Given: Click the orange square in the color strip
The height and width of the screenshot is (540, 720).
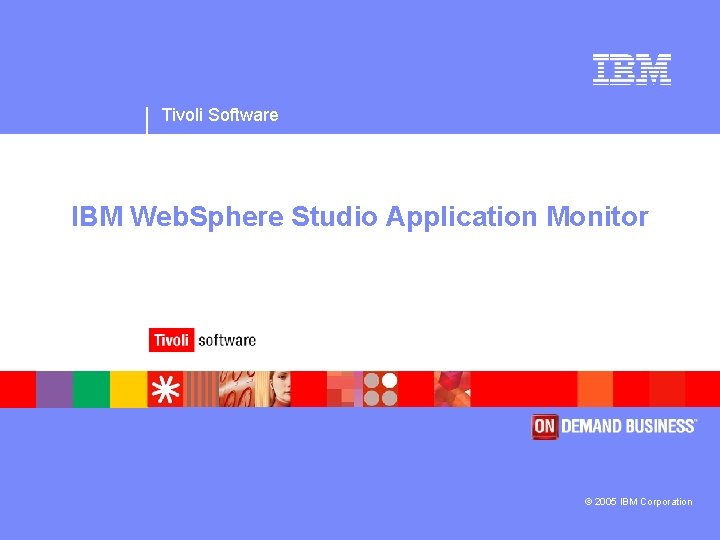Looking at the screenshot, I should coord(595,389).
